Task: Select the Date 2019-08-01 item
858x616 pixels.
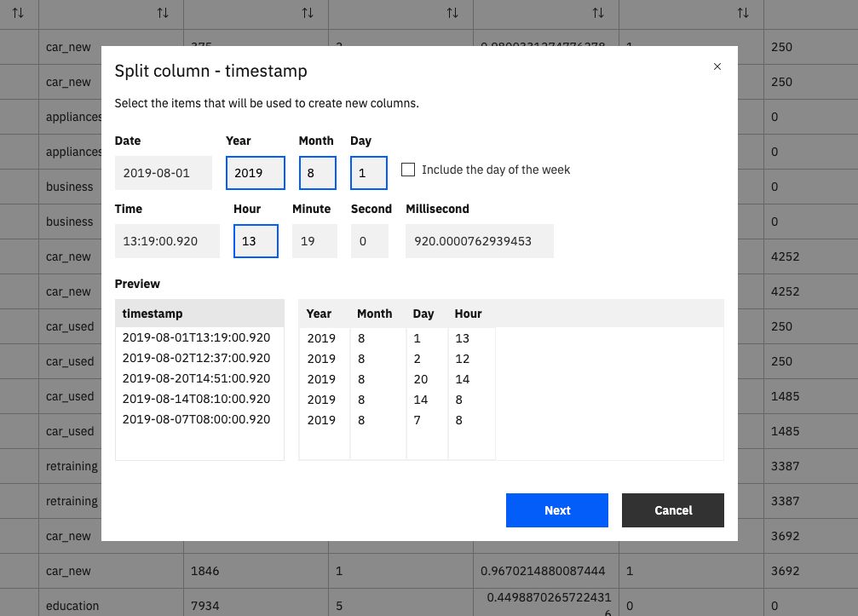Action: pyautogui.click(x=163, y=173)
